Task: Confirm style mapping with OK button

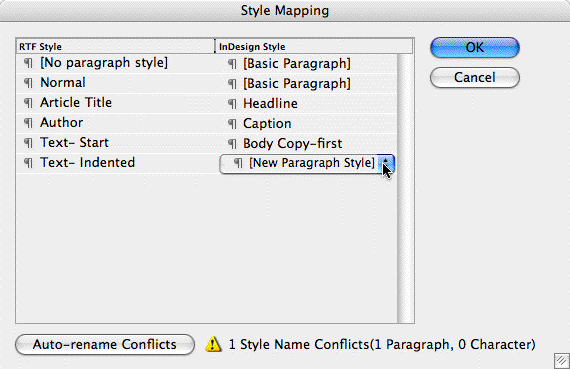Action: (475, 47)
